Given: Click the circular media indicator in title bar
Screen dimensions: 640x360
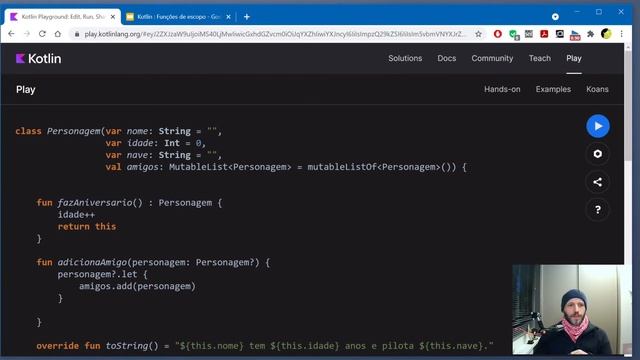Looking at the screenshot, I should click(x=555, y=17).
